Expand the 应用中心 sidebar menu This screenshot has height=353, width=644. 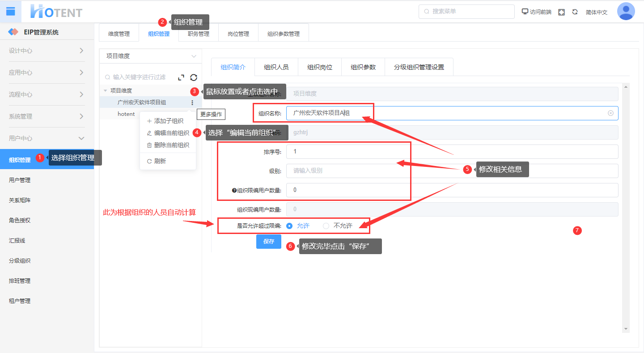pos(47,72)
